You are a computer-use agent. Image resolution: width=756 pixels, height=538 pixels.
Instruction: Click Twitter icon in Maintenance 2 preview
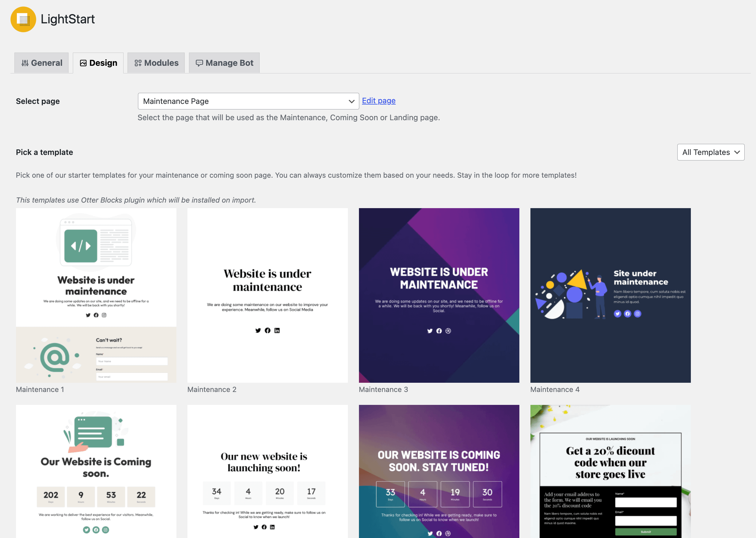258,330
